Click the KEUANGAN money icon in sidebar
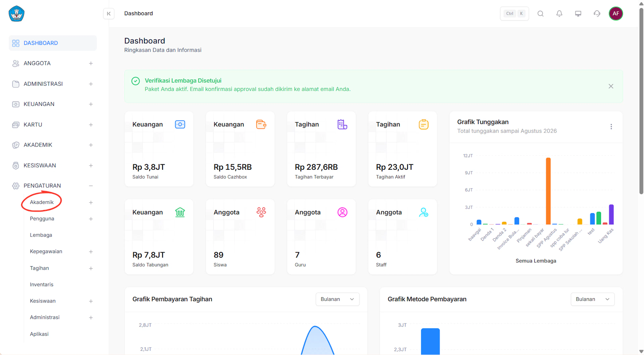This screenshot has height=355, width=644. 16,104
